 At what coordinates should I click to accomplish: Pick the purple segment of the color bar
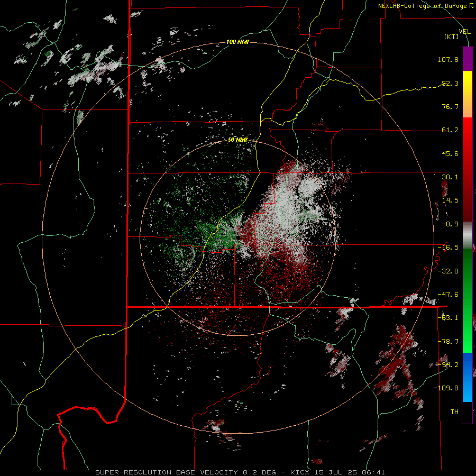467,59
